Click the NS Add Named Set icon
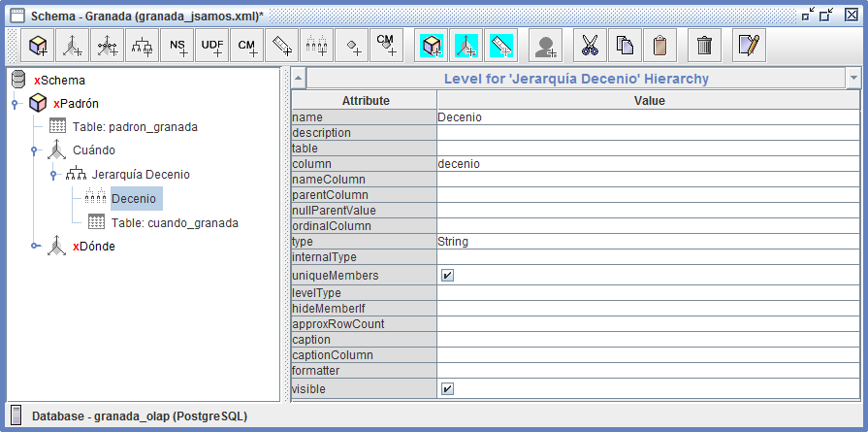This screenshot has width=868, height=432. 177,46
